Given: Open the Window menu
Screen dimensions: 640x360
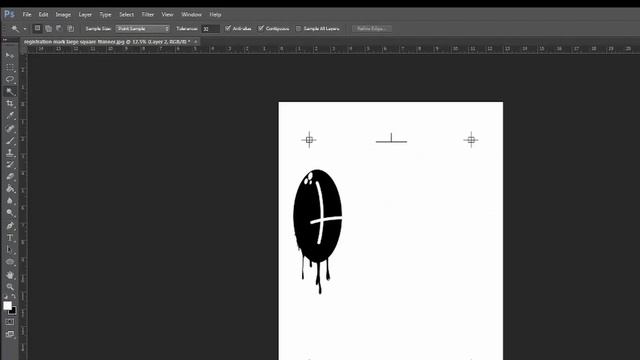Looking at the screenshot, I should pos(191,14).
